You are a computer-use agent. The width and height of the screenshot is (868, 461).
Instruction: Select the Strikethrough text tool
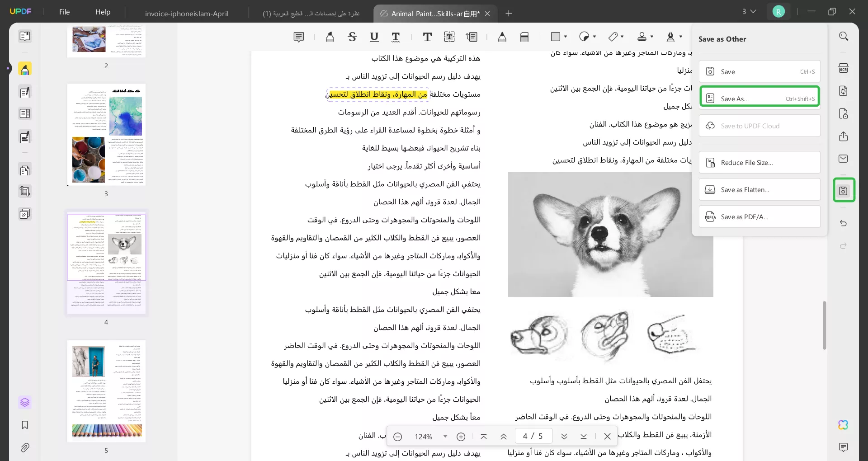[x=352, y=37]
